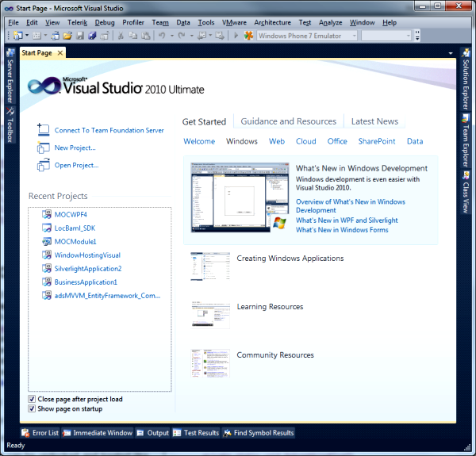Viewport: 476px width, 456px height.
Task: Open the Class View side panel
Action: point(466,192)
